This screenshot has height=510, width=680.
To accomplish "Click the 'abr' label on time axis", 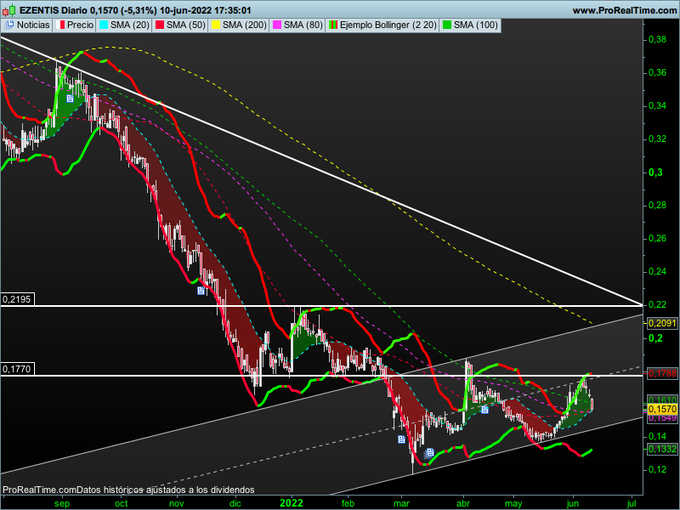I will pyautogui.click(x=464, y=503).
